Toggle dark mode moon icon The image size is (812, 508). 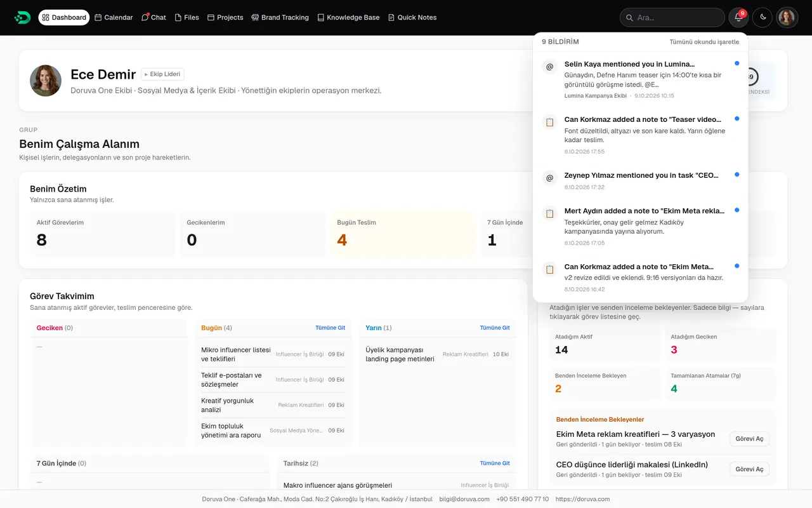click(763, 17)
